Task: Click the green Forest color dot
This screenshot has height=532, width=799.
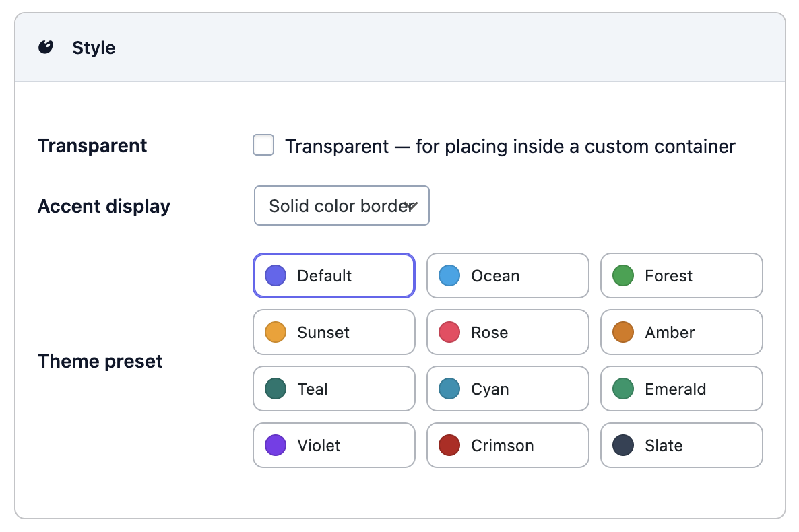Action: tap(623, 275)
